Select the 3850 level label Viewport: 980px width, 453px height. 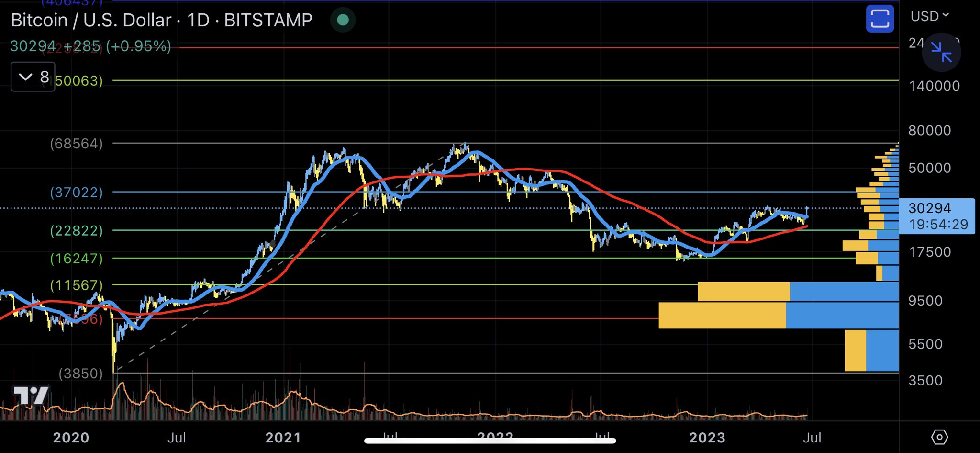80,373
